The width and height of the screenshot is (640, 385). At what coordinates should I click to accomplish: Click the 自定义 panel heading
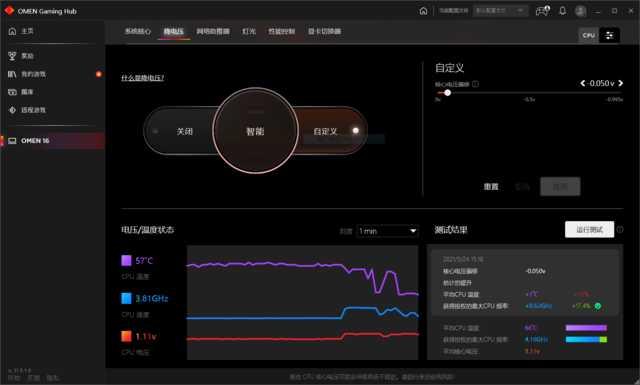pos(449,68)
